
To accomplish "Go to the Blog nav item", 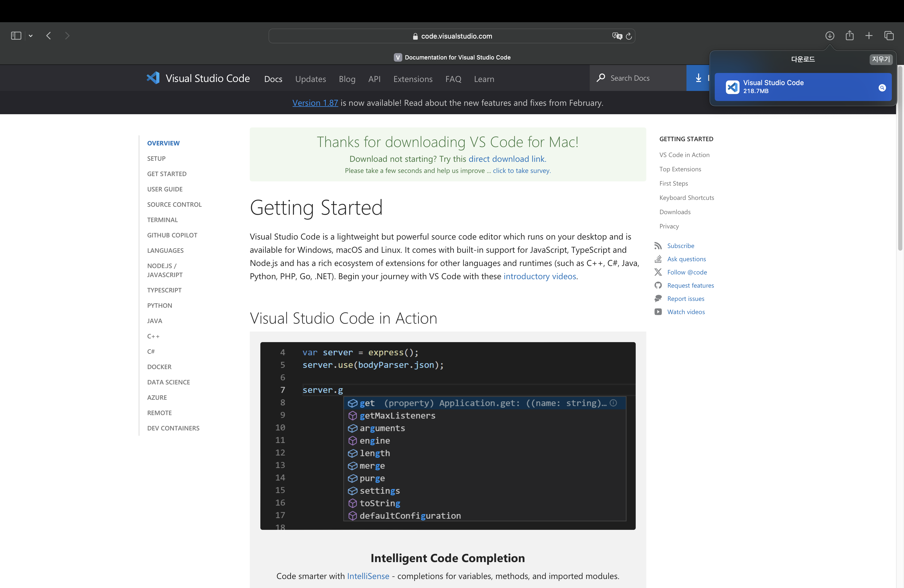I will click(347, 79).
